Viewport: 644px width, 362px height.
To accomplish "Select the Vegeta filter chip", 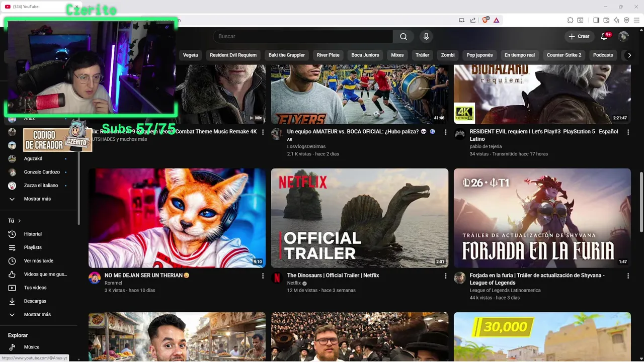I will point(190,55).
